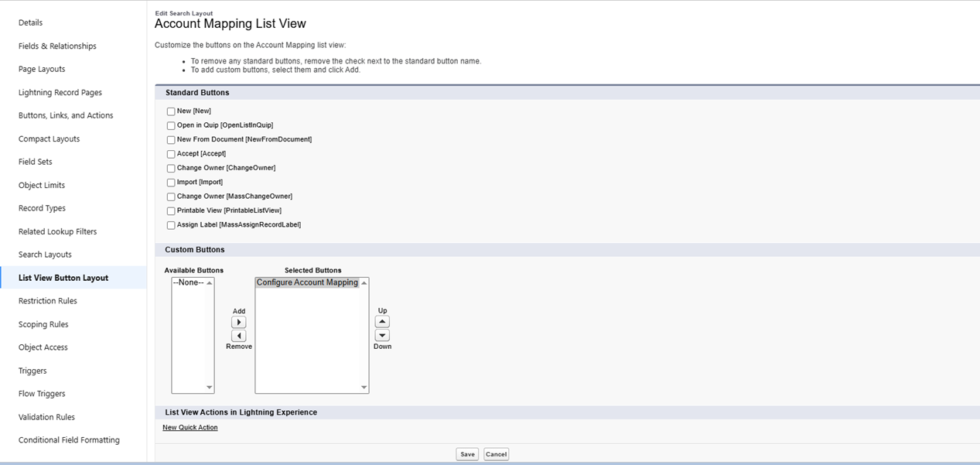Viewport: 980px width, 465px height.
Task: Click the Add right-arrow button
Action: coord(239,322)
